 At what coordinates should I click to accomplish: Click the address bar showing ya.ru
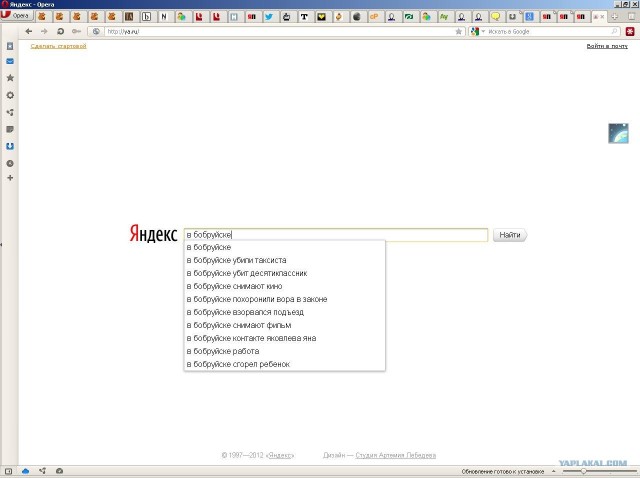(x=278, y=31)
